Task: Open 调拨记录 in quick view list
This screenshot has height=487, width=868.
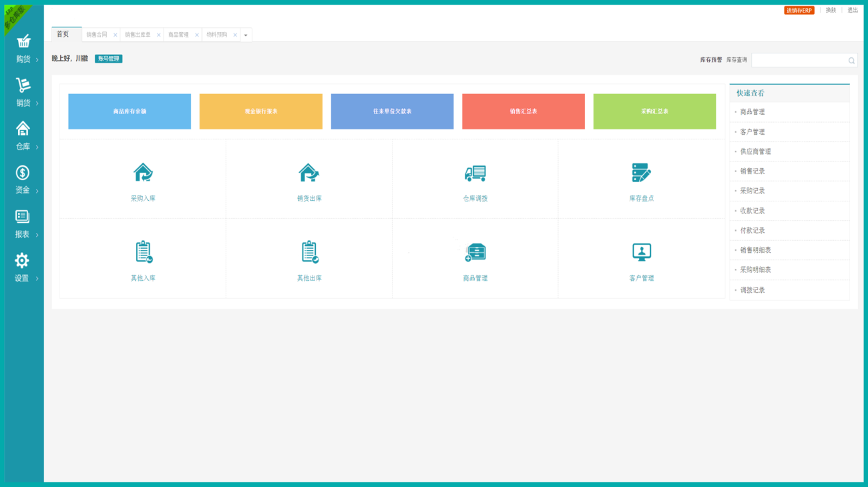Action: tap(789, 290)
